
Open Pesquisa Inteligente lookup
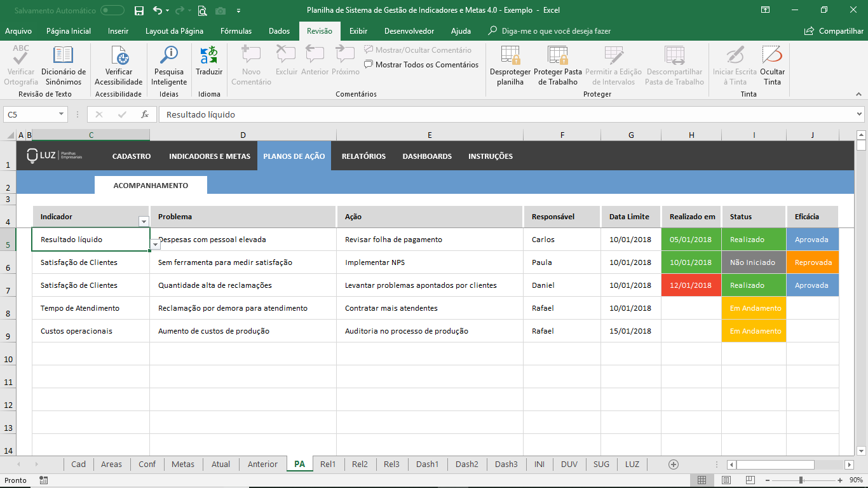pos(169,65)
